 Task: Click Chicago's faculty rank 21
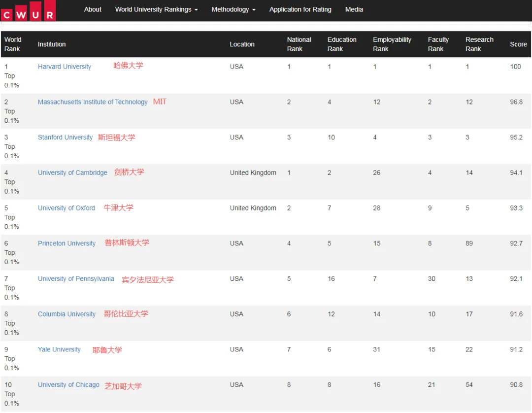tap(432, 384)
